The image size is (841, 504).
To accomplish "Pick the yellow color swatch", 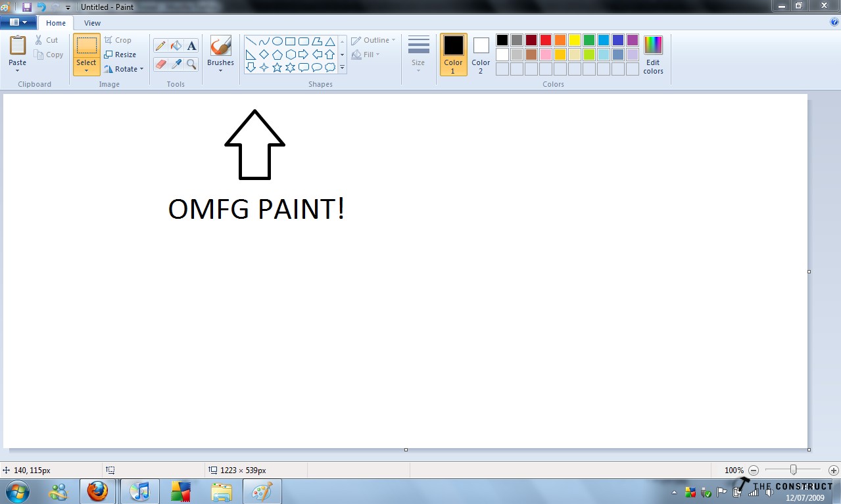I will (x=574, y=40).
